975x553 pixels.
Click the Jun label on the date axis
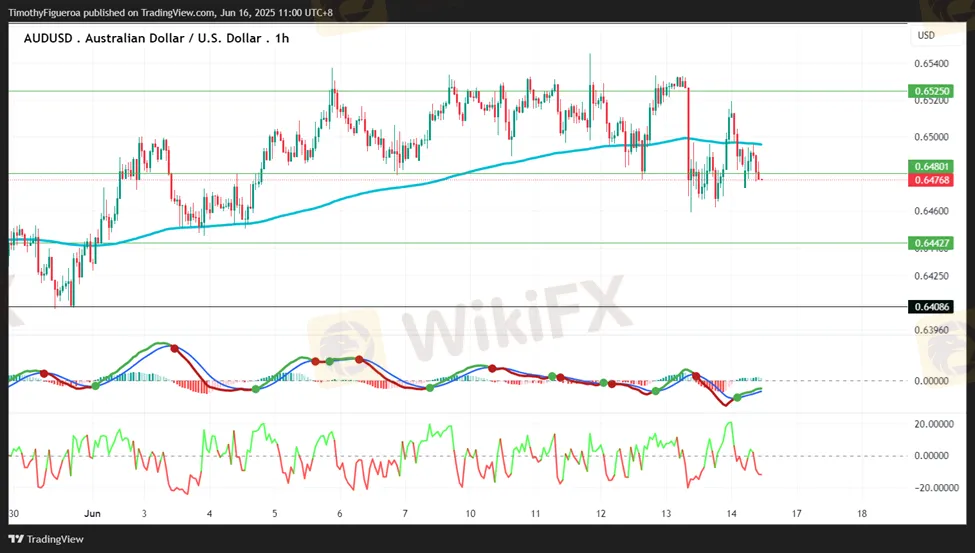tap(93, 512)
